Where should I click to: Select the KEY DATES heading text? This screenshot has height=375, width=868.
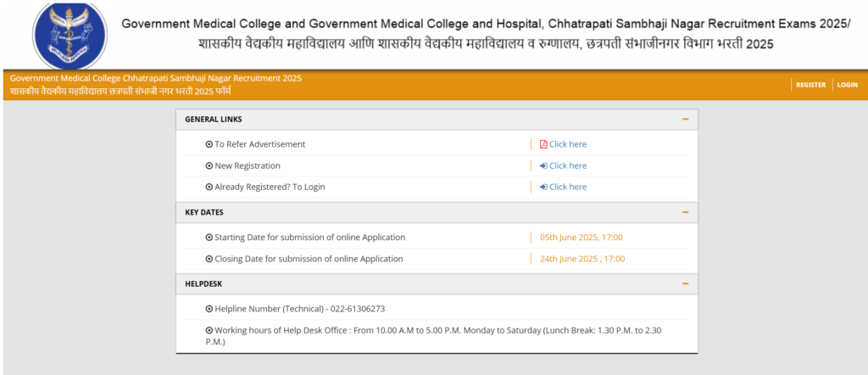point(204,212)
